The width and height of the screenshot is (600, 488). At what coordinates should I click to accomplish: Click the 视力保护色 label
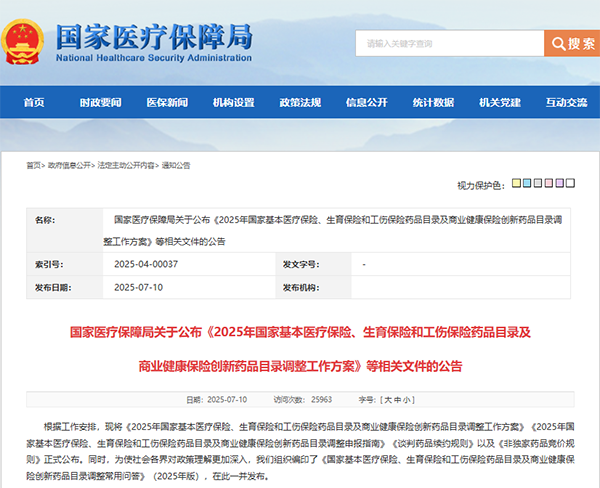tap(481, 185)
